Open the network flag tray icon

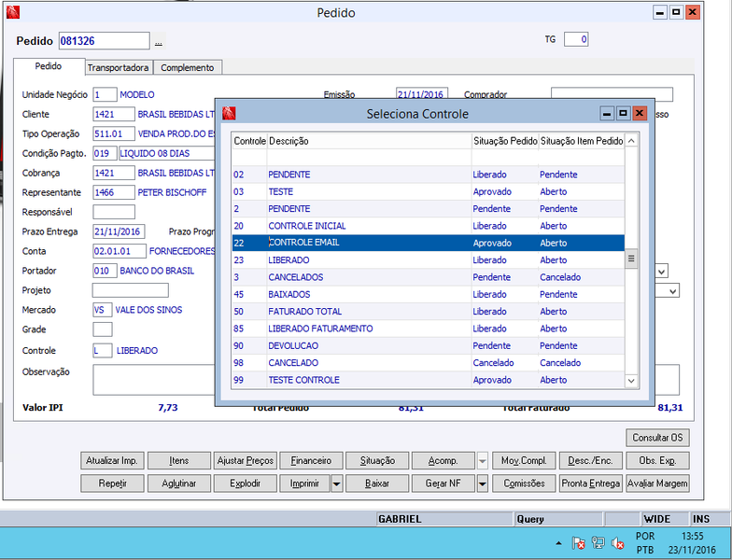click(579, 543)
